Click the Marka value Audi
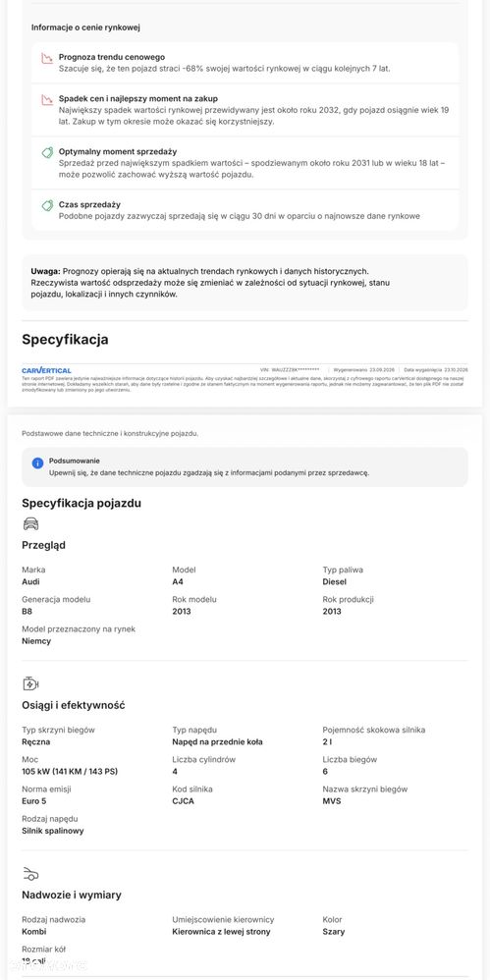This screenshot has height=980, width=490. [30, 582]
